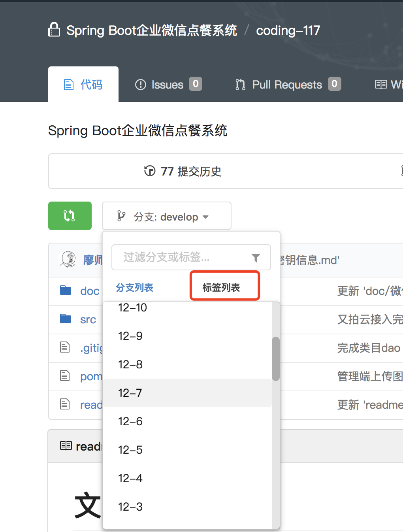
Task: Click latest commit text 密钥信息.md'
Action: (x=310, y=260)
